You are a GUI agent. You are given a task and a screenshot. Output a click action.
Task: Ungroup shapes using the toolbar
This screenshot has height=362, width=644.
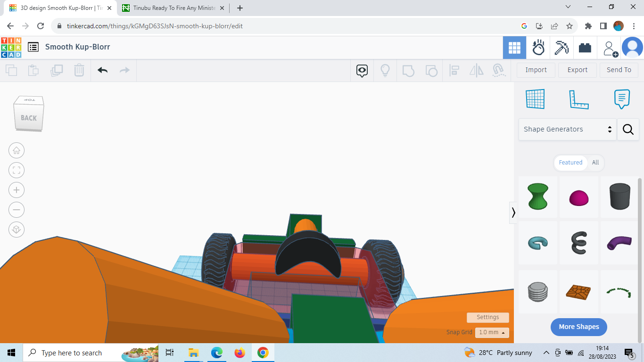(431, 70)
